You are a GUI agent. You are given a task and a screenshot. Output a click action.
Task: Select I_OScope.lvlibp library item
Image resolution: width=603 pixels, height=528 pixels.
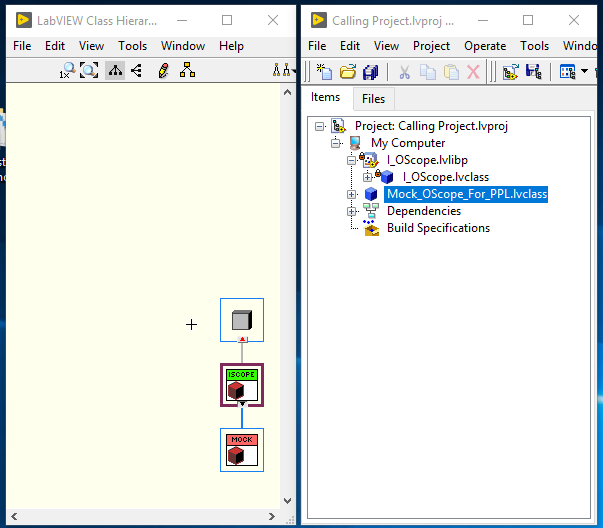(427, 160)
